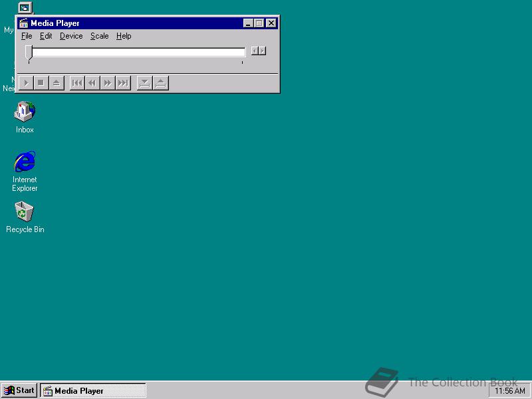
Task: Open the Edit menu
Action: coord(46,36)
